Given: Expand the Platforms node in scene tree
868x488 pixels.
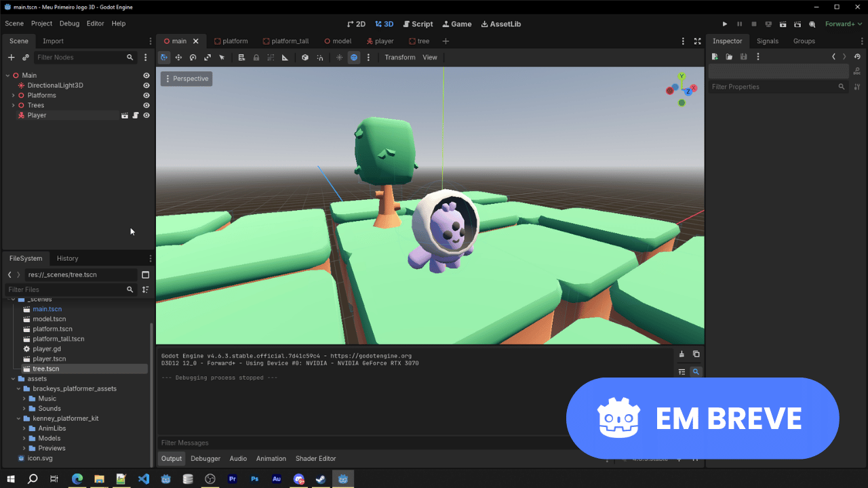Looking at the screenshot, I should pyautogui.click(x=13, y=96).
